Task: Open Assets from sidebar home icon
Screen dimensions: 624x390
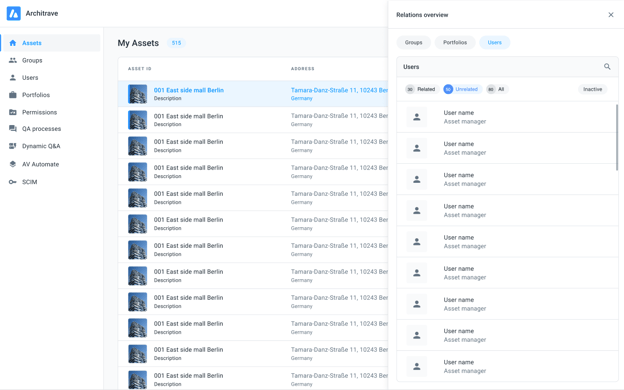Action: click(13, 43)
